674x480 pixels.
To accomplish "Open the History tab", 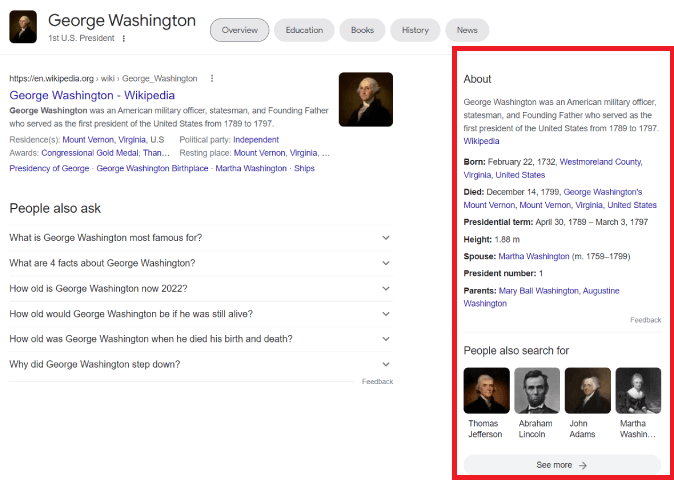I will (x=415, y=30).
